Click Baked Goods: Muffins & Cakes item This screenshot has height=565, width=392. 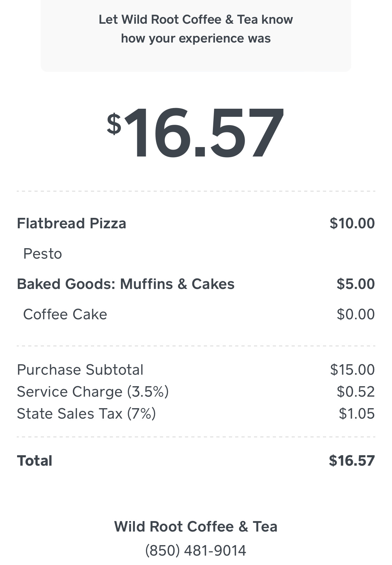coord(125,284)
